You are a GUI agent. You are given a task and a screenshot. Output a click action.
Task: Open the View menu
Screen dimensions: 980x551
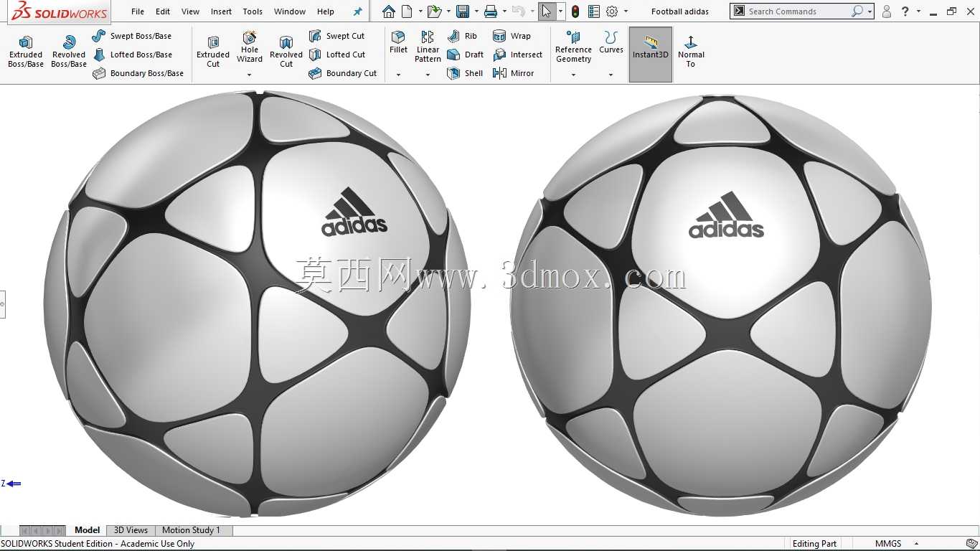(190, 11)
